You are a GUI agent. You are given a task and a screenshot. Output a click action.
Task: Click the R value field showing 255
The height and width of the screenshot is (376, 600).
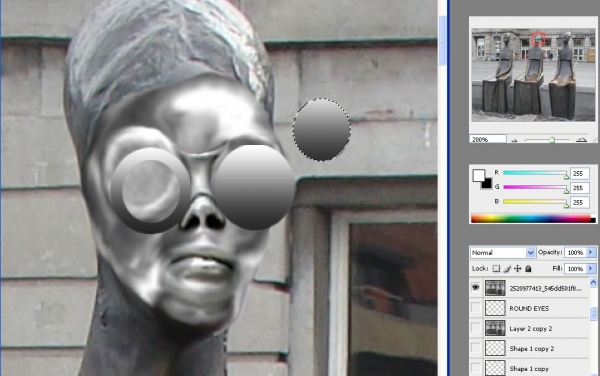point(580,173)
